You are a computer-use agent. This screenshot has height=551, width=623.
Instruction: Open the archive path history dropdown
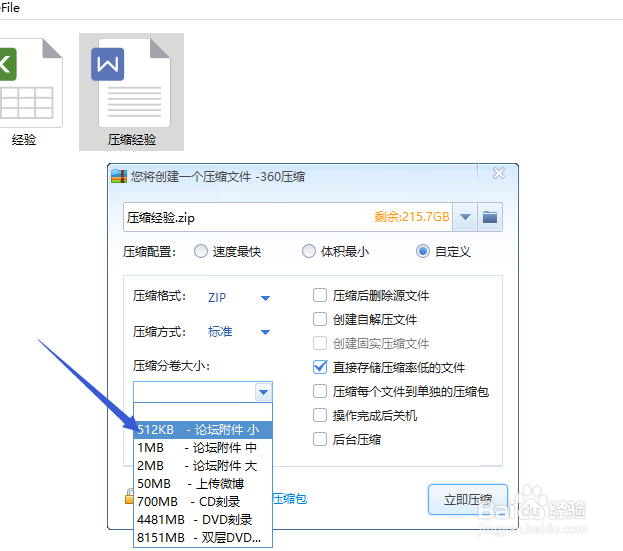465,217
